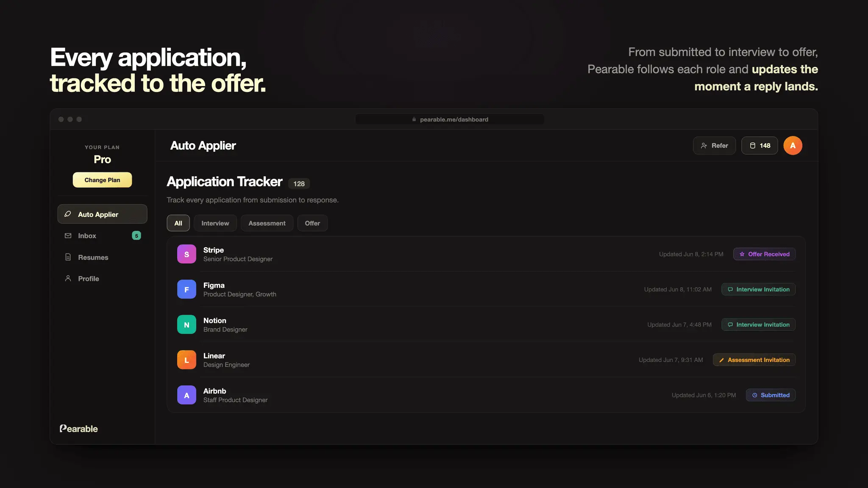Click Figma's Interview Invitation badge
Image resolution: width=868 pixels, height=488 pixels.
click(758, 289)
